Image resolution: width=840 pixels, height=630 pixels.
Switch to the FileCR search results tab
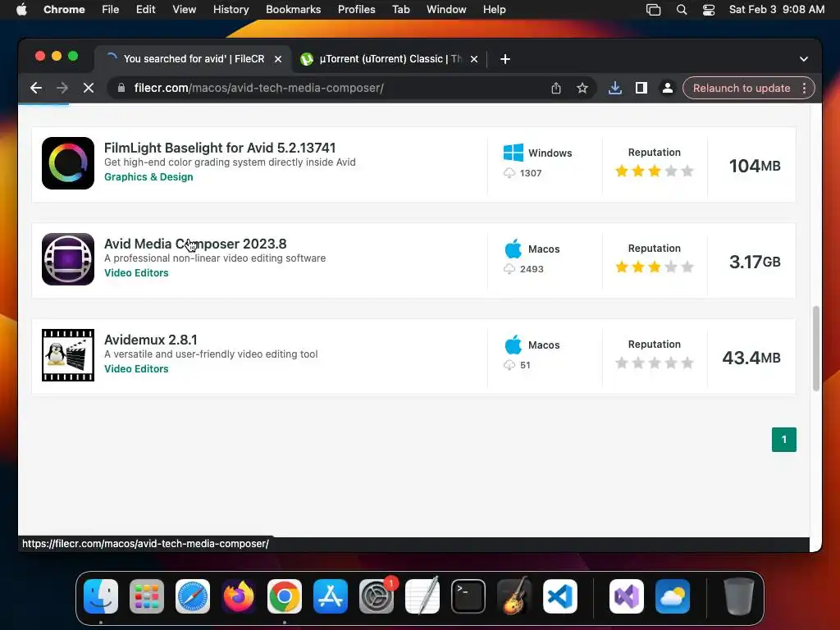click(x=194, y=59)
